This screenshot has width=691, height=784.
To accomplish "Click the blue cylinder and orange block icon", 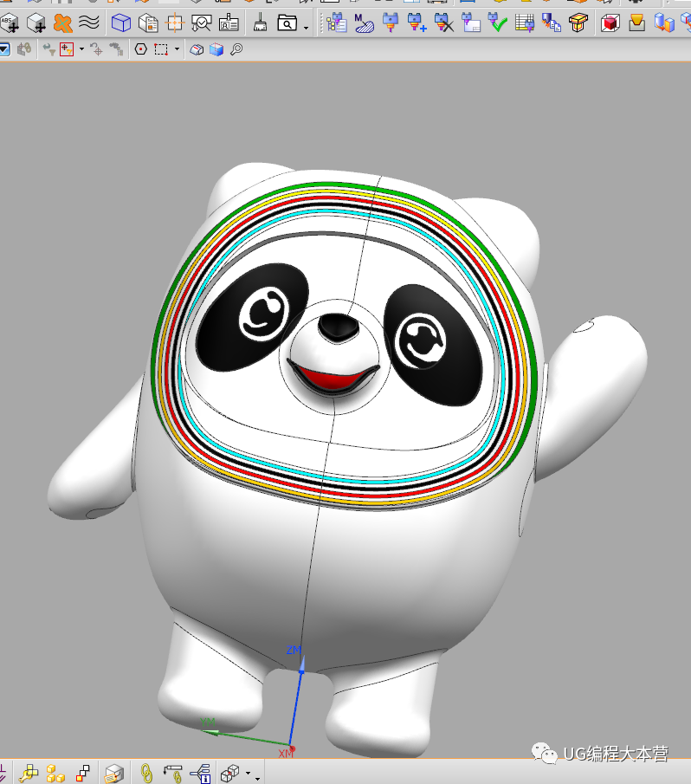I will click(x=664, y=23).
